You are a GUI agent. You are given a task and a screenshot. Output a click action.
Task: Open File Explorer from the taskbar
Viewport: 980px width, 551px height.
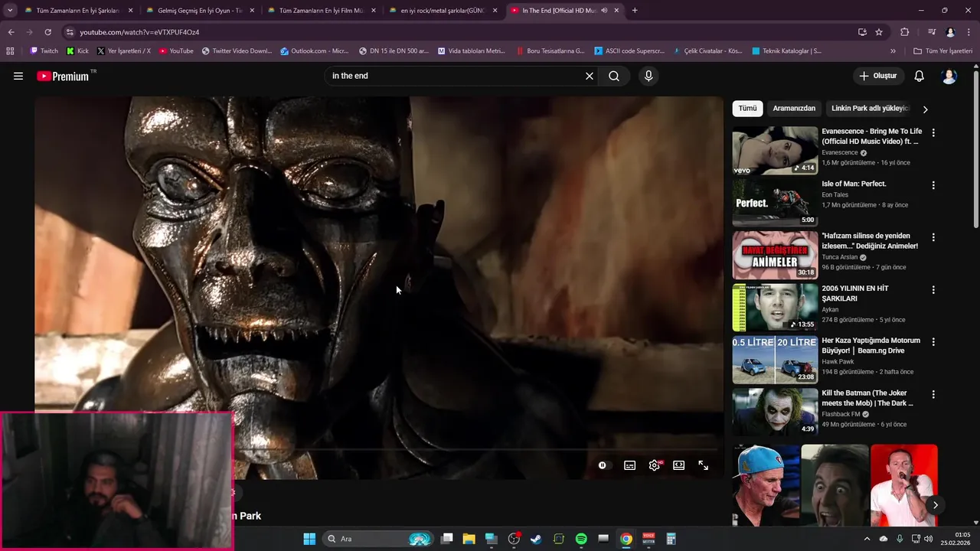click(x=469, y=539)
